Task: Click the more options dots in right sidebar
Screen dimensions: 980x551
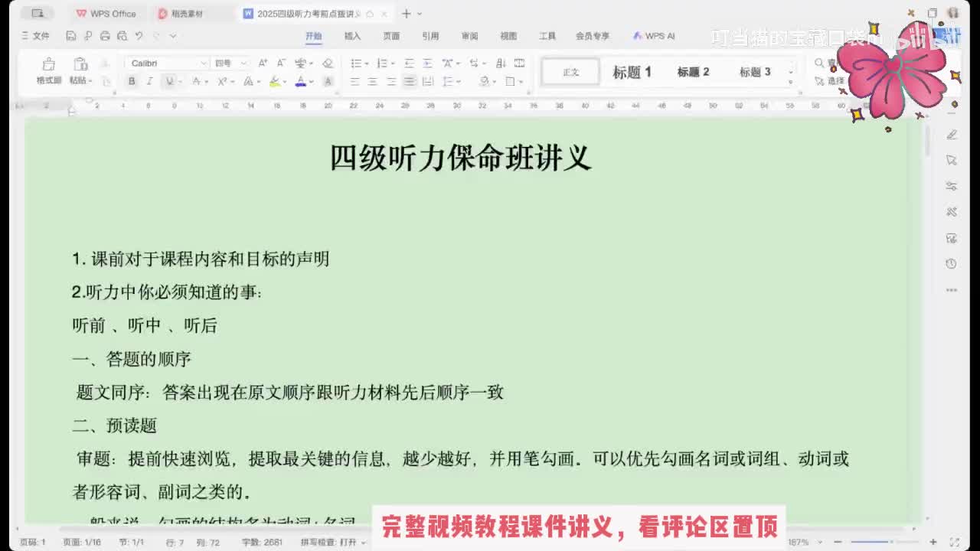Action: (x=952, y=290)
